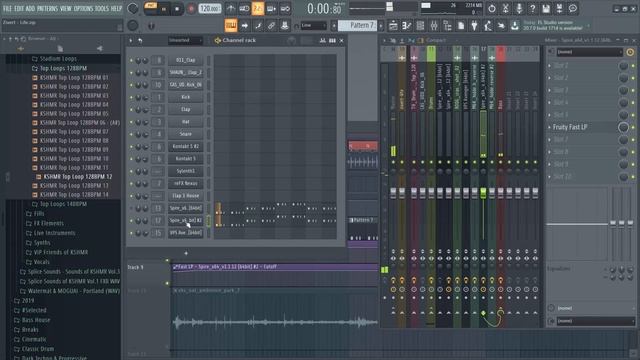Click the channel rack graph editor icon
640x360 pixels.
322,40
